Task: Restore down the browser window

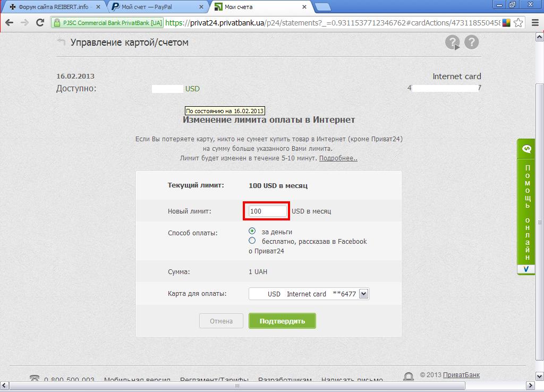Action: point(513,5)
